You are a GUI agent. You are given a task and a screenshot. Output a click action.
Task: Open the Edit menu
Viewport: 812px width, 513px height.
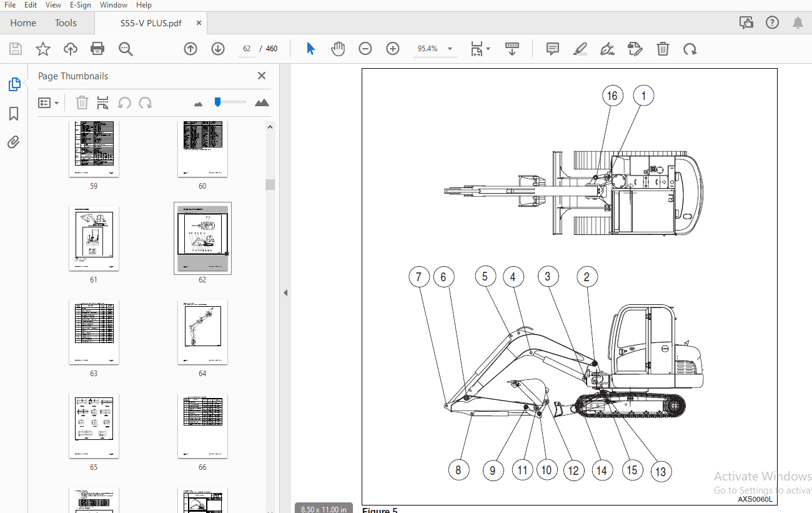click(31, 5)
